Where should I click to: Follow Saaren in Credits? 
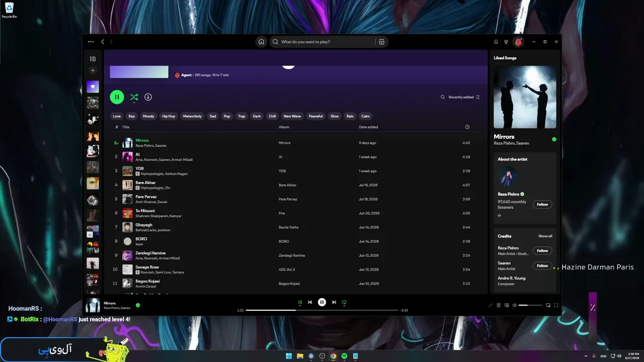[x=542, y=265]
